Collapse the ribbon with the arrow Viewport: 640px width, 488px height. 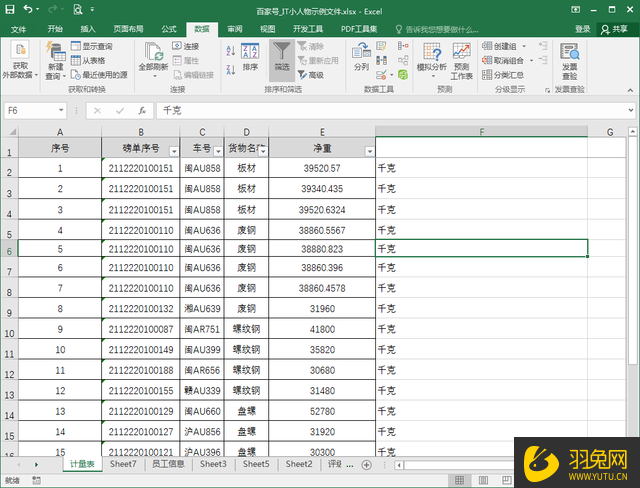pos(631,90)
